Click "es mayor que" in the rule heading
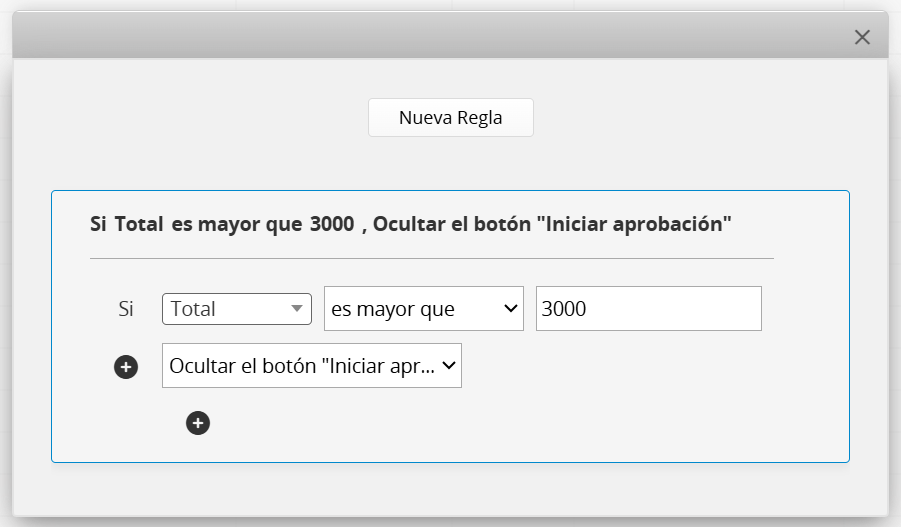 (236, 224)
